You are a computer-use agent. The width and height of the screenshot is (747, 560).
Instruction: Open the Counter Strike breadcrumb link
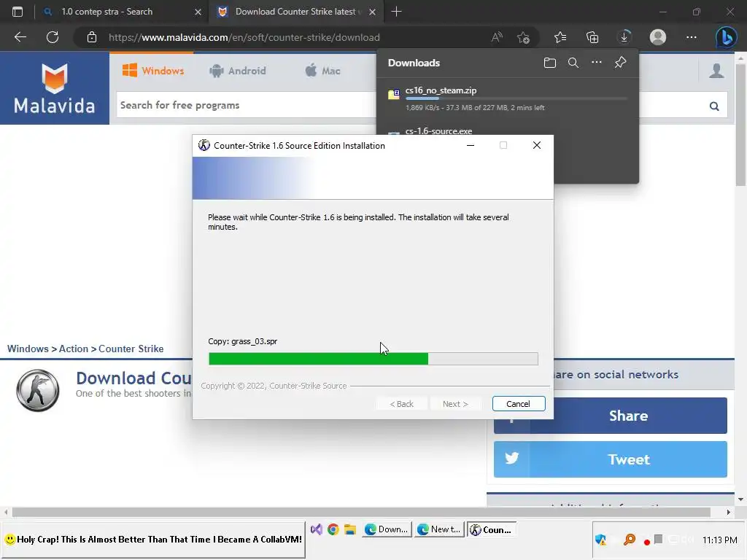tap(131, 349)
